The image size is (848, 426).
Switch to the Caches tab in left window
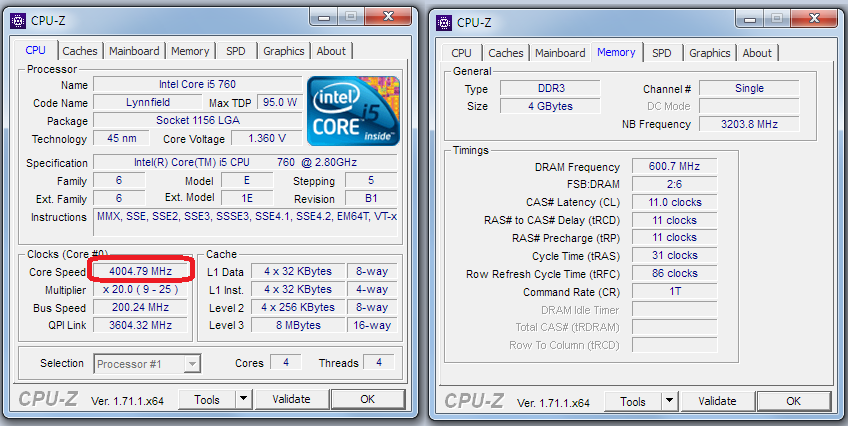click(80, 51)
